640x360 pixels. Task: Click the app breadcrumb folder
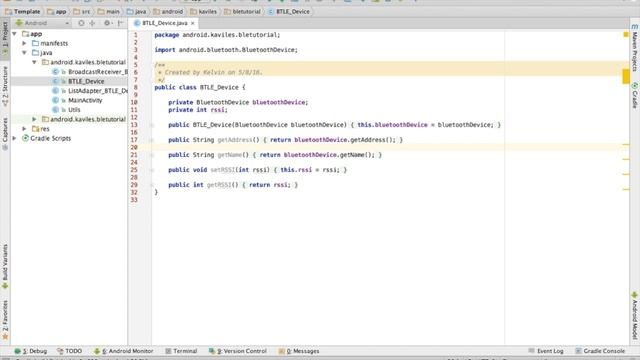click(56, 11)
